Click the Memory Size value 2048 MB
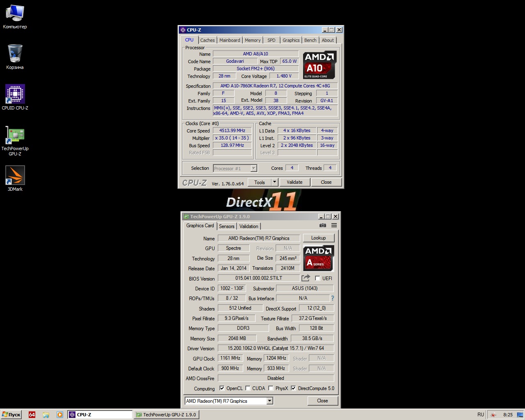Screen dimensions: 525x420 coord(237,338)
